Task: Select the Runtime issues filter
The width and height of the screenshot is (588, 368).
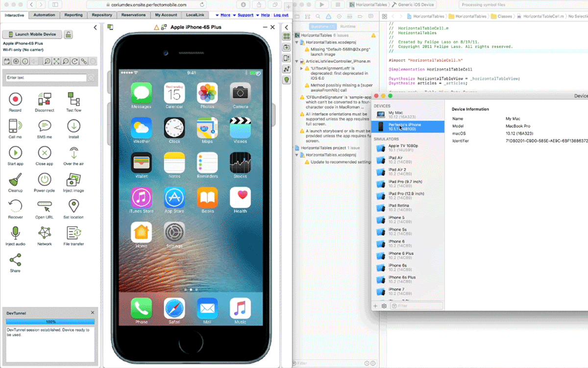Action: 348,26
